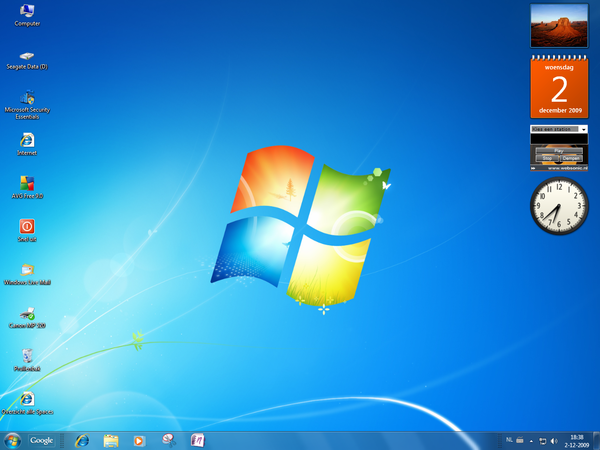The image size is (600, 450).
Task: Open the Windows Live Mail desktop icon
Action: coord(27,274)
